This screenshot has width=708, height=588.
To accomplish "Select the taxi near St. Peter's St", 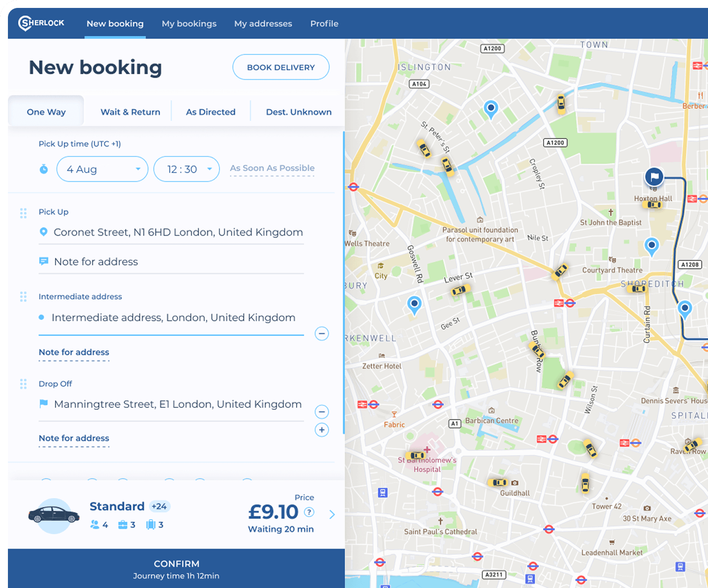I will point(424,148).
